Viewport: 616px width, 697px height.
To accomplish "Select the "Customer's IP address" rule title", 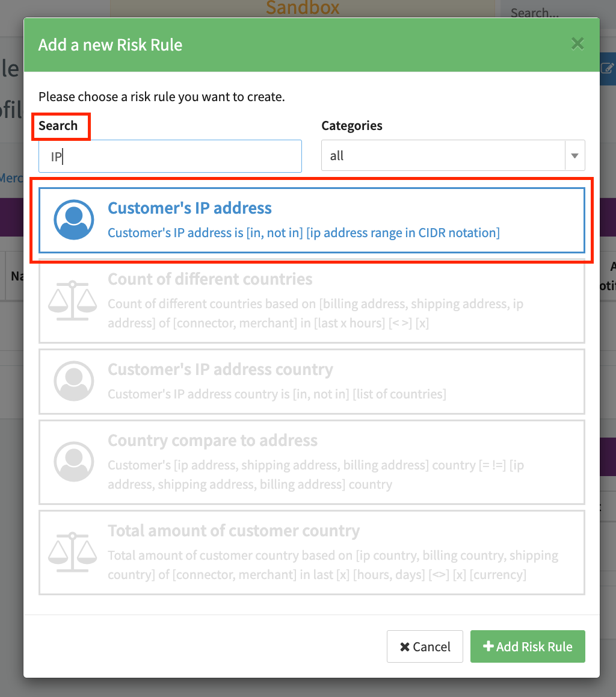I will coord(189,208).
